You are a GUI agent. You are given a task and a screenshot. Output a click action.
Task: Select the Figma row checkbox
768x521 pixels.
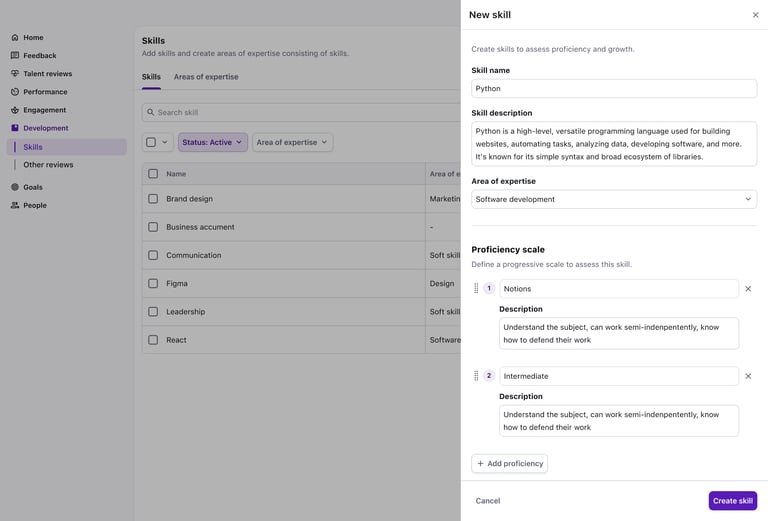coord(153,283)
